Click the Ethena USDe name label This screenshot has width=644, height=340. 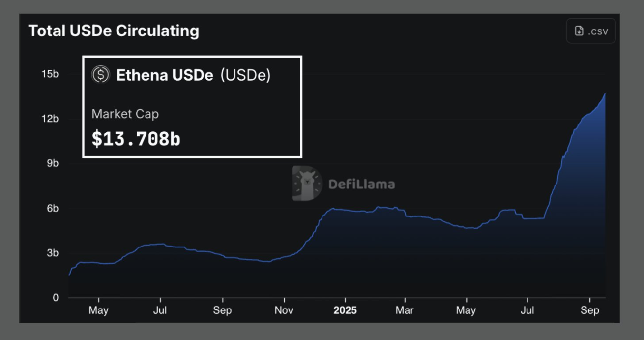(165, 75)
